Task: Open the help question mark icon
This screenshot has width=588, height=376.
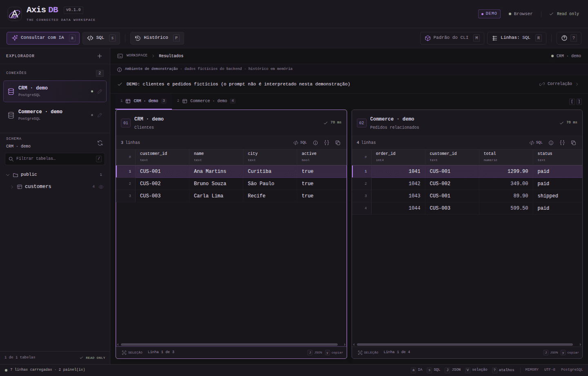Action: (564, 38)
